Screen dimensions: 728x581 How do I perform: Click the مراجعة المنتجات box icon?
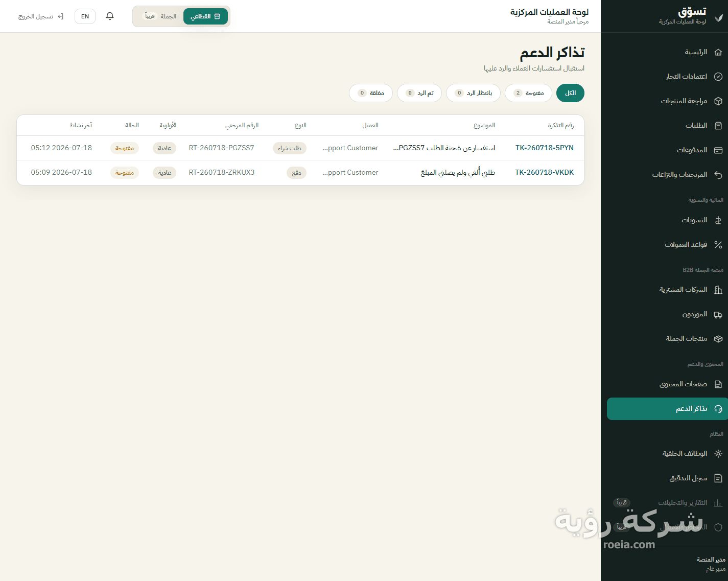[x=718, y=101]
